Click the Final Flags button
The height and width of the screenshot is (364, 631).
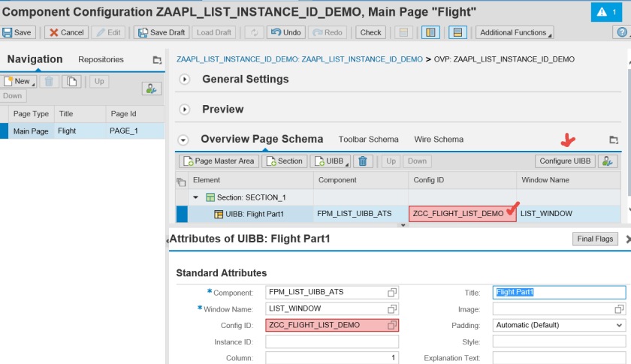[x=595, y=239]
